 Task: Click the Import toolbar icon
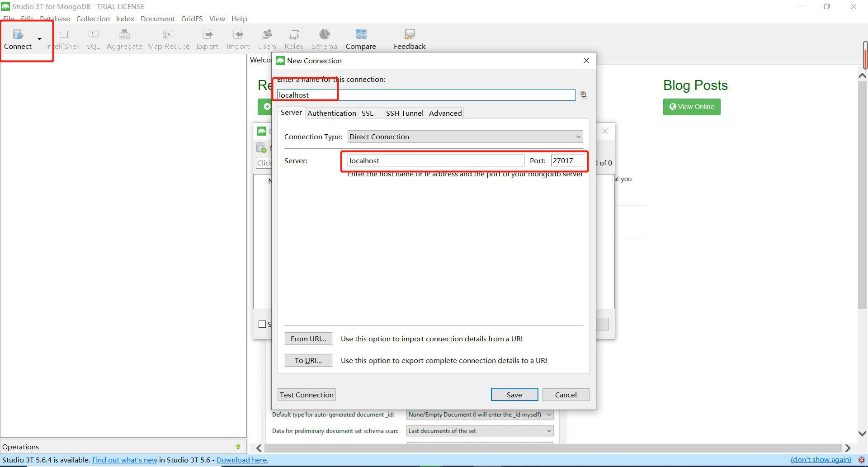pos(238,39)
